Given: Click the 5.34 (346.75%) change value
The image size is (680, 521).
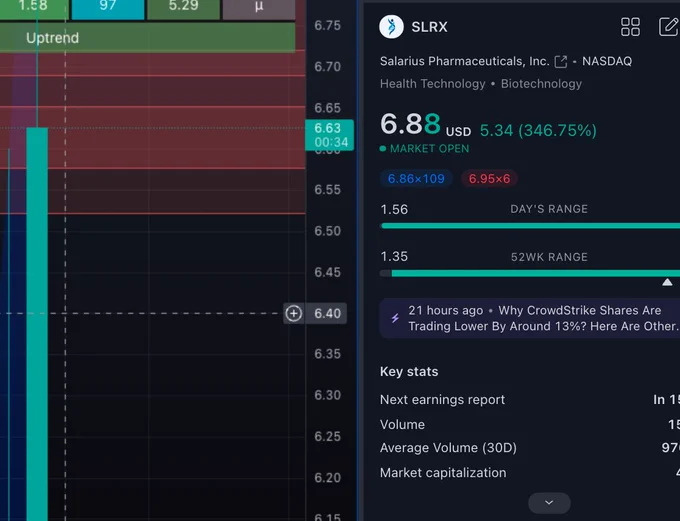Looking at the screenshot, I should pyautogui.click(x=538, y=131).
